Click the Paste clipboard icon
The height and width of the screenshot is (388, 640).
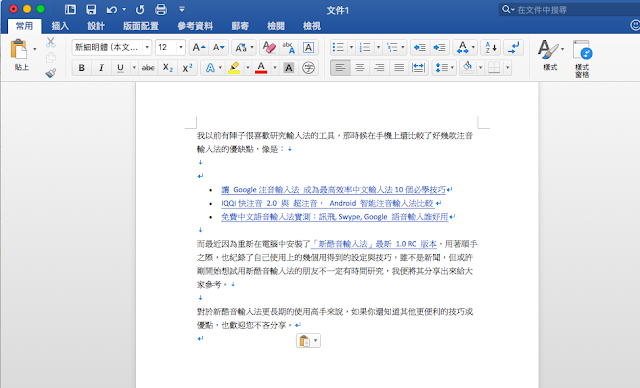pyautogui.click(x=19, y=49)
